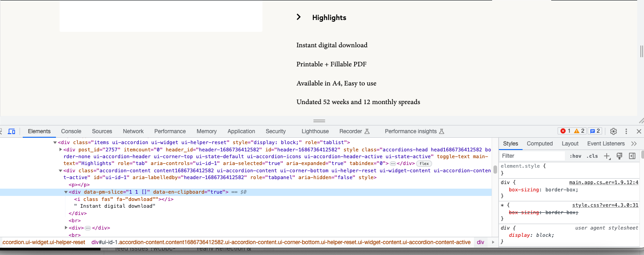Click the yellow warnings counter badge
This screenshot has width=644, height=255.
(579, 131)
